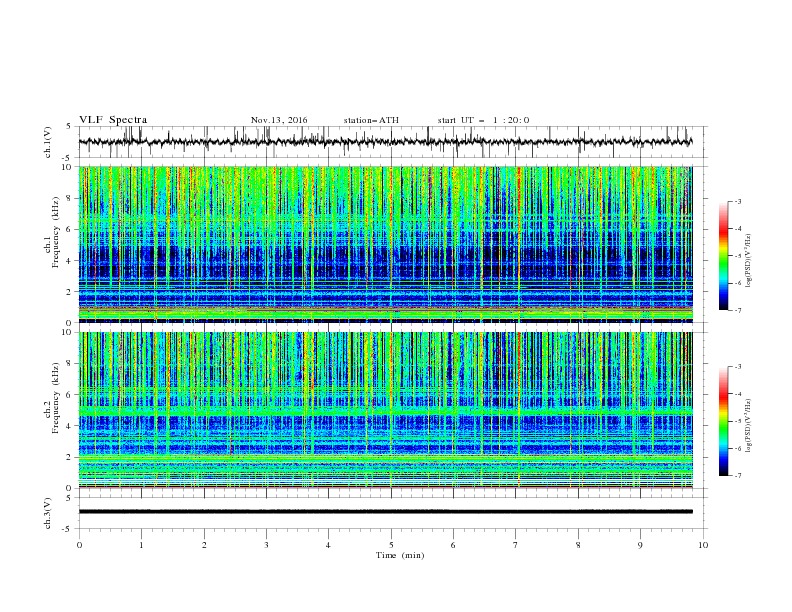Click time axis tick label "6"

tap(453, 545)
